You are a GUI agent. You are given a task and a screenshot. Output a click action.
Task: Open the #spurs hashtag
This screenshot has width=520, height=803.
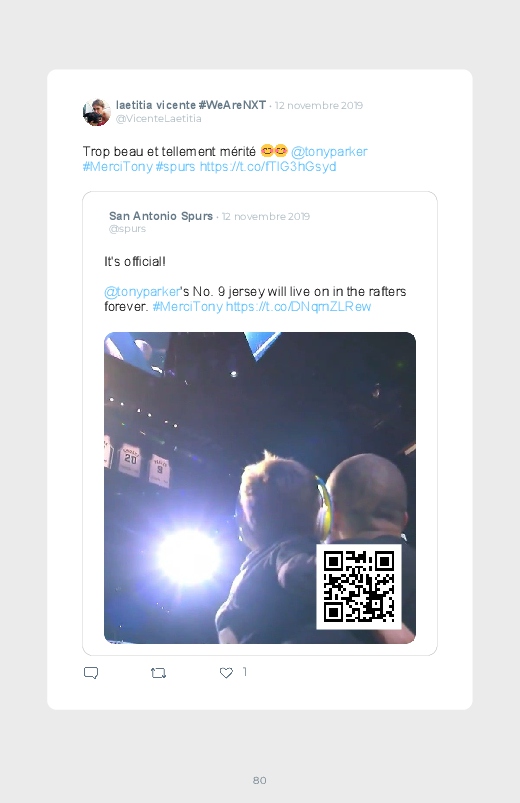tap(175, 167)
